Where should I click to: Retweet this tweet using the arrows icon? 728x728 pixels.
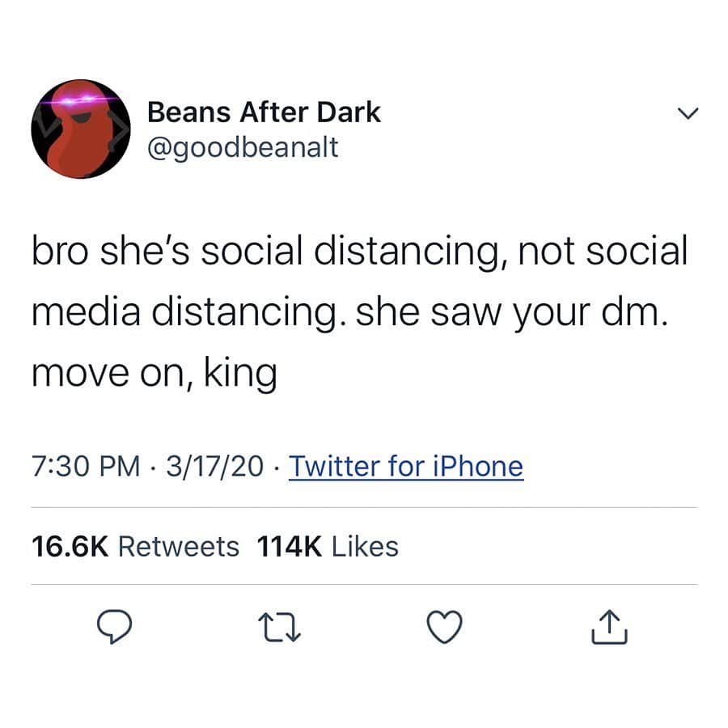pos(280,627)
